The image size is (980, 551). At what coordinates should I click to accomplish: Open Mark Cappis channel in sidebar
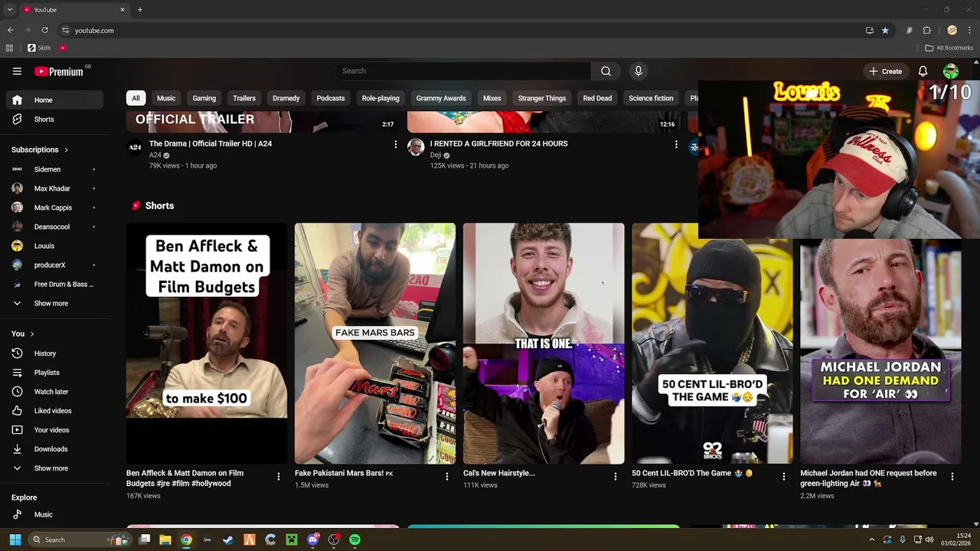point(54,207)
